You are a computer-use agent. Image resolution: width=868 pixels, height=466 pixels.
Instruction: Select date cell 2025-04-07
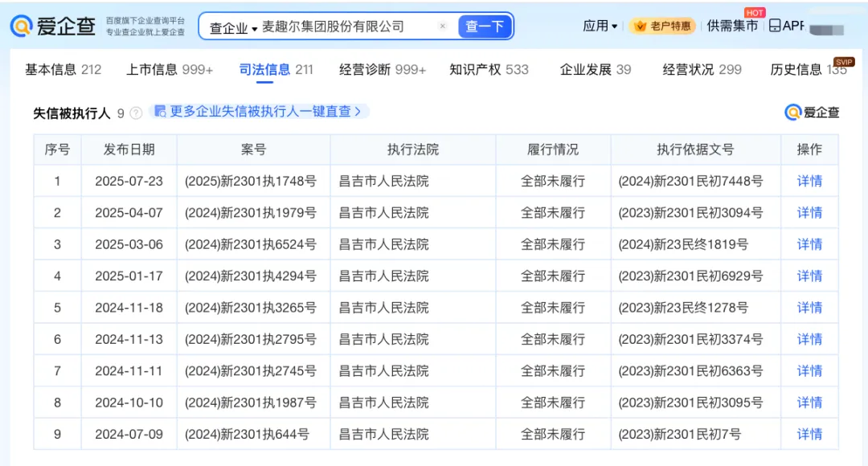[129, 213]
